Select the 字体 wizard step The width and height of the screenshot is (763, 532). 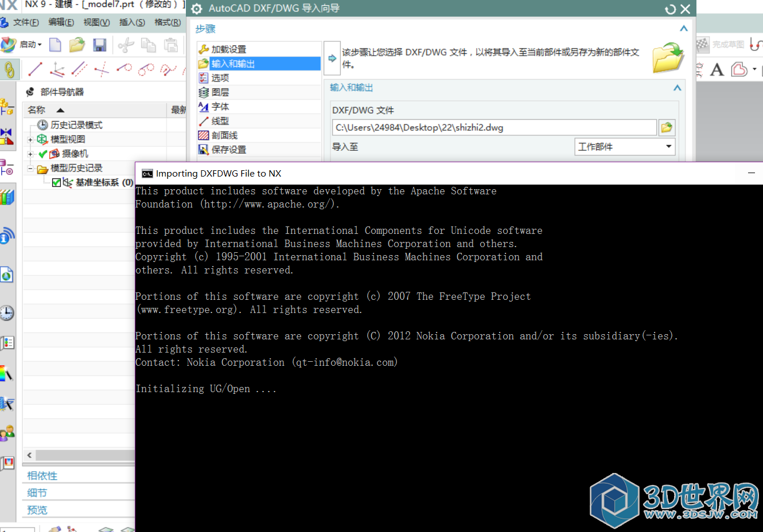point(259,107)
